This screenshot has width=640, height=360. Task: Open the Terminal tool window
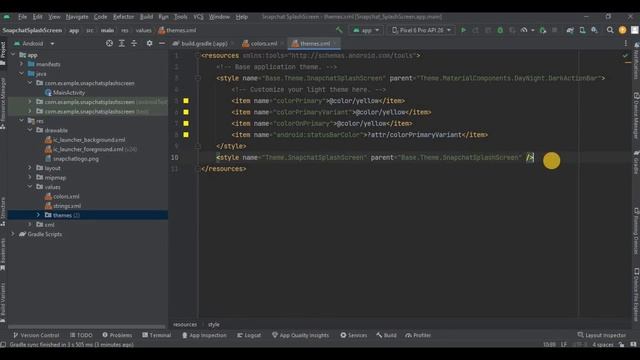click(156, 335)
